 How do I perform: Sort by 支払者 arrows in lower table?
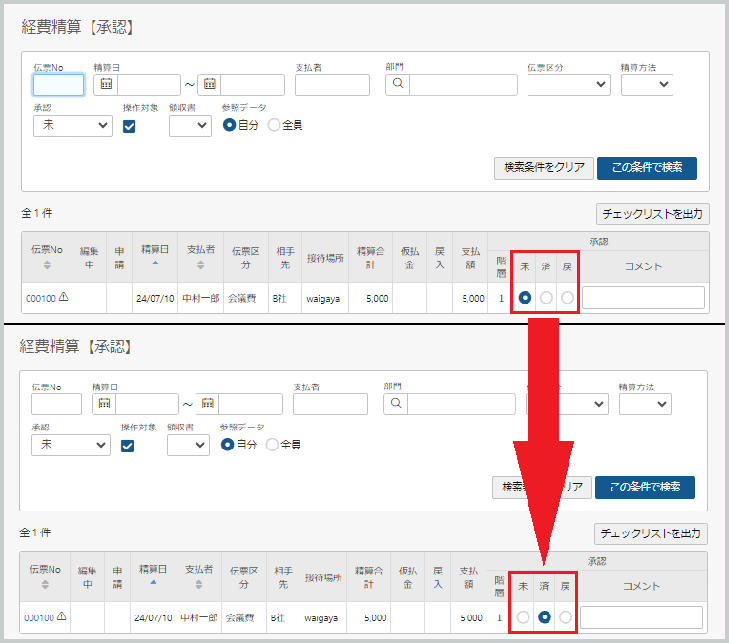pos(199,584)
